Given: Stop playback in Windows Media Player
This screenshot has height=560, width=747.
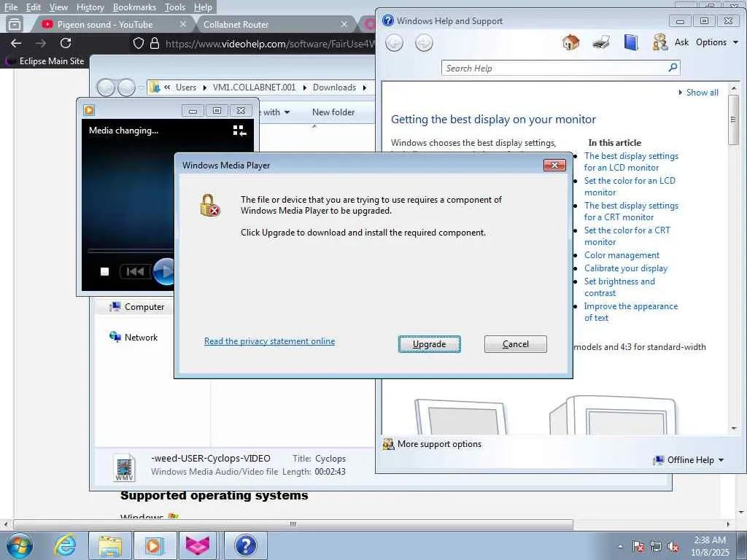Looking at the screenshot, I should click(104, 271).
